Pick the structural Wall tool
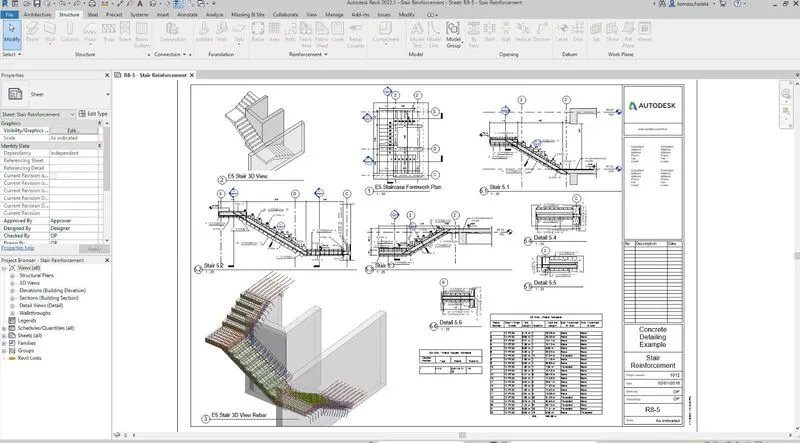This screenshot has width=800, height=443. pos(50,32)
